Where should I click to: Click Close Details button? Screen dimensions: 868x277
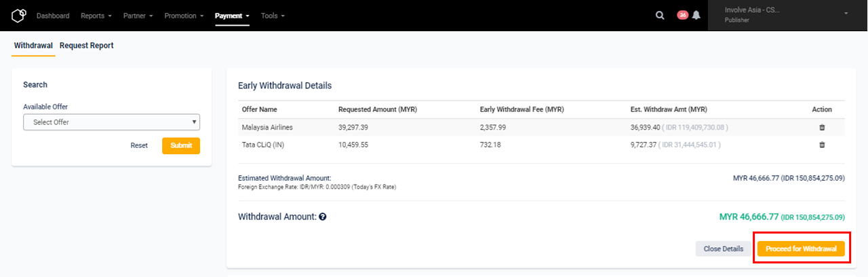tap(724, 248)
